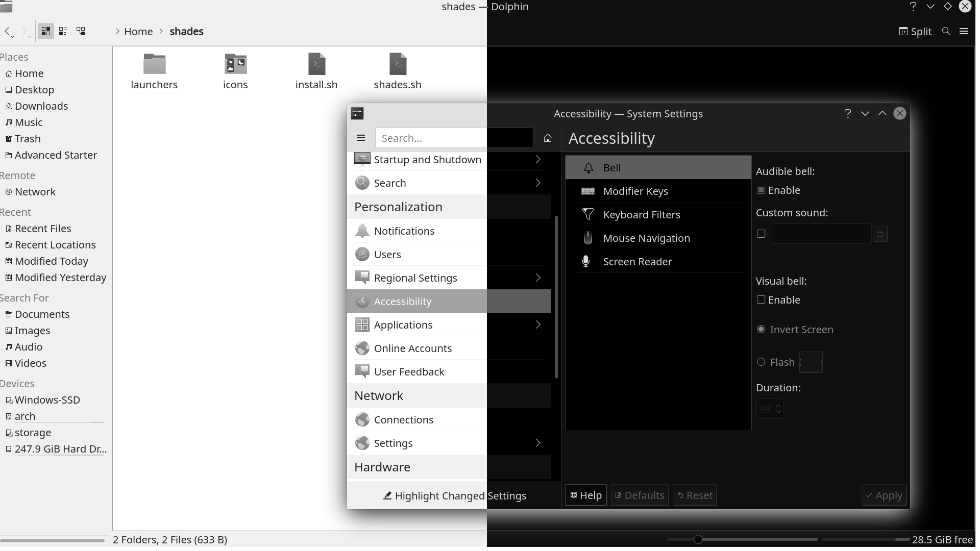Click the System Settings home icon

(x=548, y=138)
